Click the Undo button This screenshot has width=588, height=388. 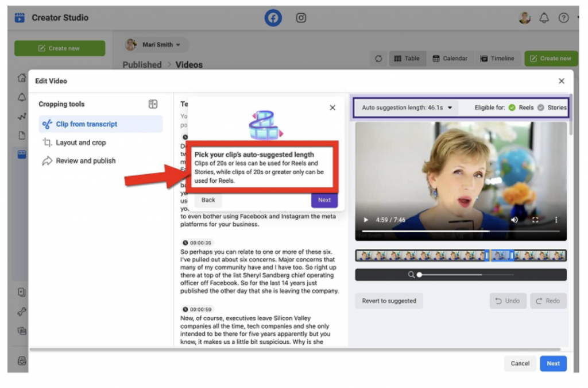tap(508, 301)
